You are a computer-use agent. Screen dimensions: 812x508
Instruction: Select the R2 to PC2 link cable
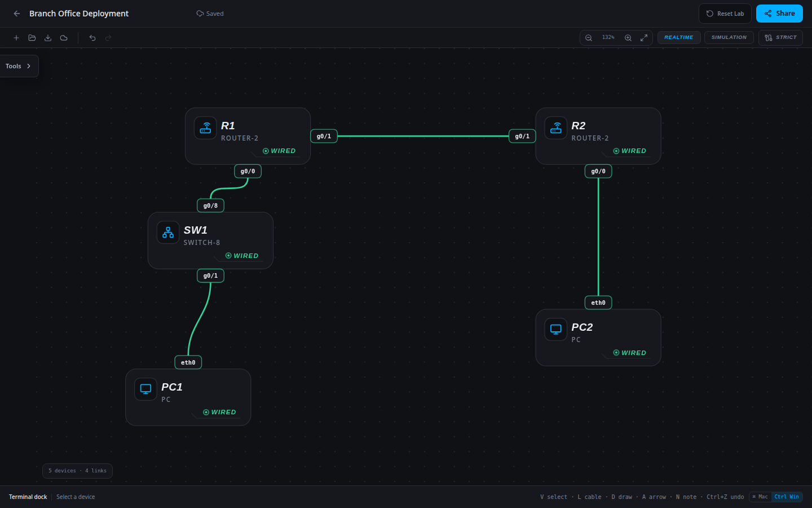click(x=598, y=237)
